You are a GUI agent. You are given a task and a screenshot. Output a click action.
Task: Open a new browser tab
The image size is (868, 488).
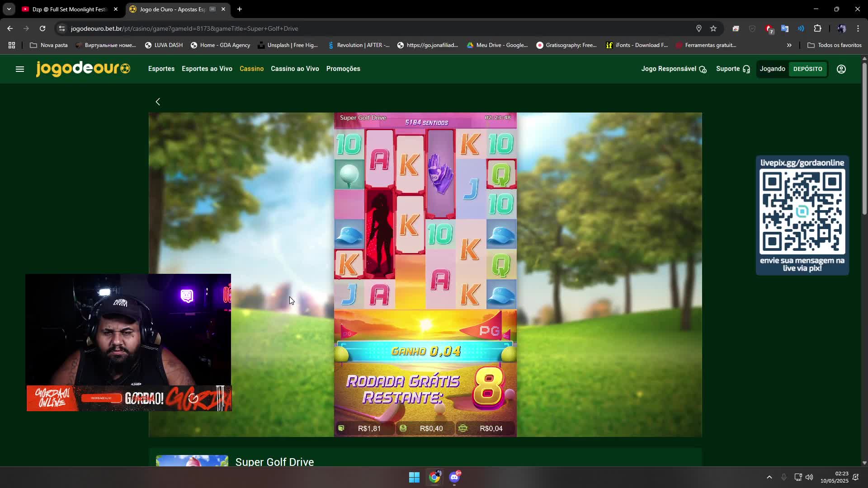click(x=240, y=9)
